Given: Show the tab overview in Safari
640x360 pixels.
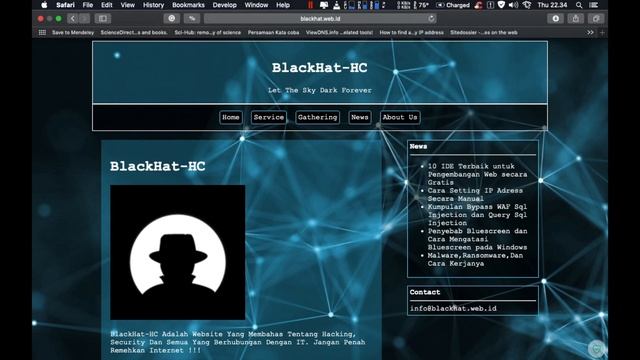Looking at the screenshot, I should [x=596, y=18].
